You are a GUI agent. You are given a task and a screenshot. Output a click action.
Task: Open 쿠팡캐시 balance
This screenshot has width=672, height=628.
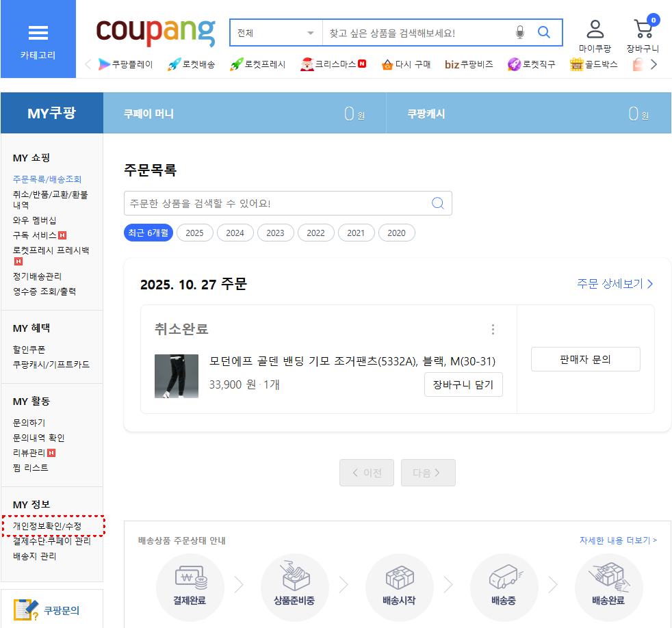pyautogui.click(x=528, y=114)
